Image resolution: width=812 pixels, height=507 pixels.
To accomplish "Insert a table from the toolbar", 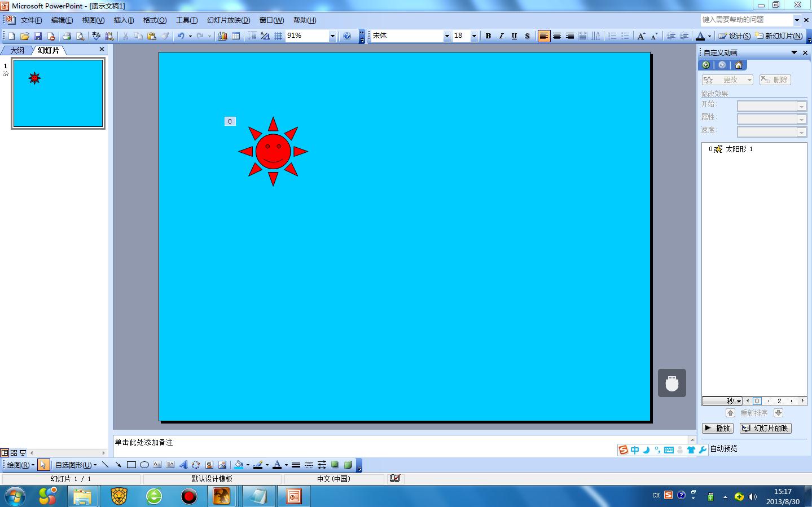I will 236,36.
